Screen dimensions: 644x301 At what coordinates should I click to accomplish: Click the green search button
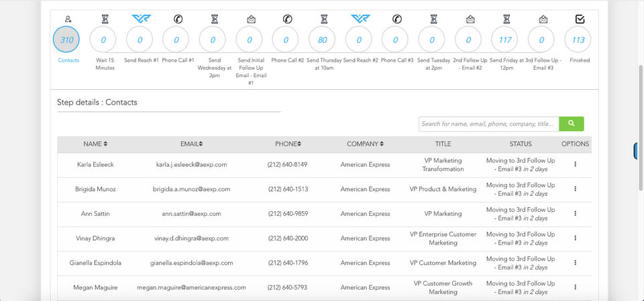(x=572, y=123)
